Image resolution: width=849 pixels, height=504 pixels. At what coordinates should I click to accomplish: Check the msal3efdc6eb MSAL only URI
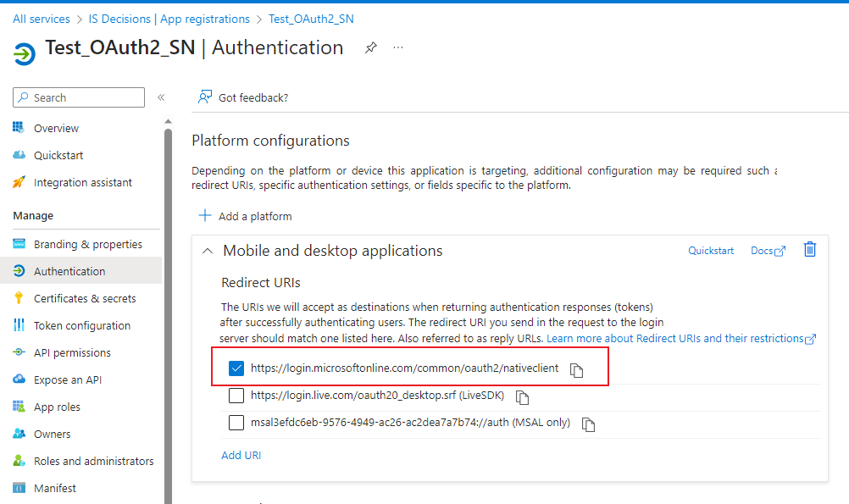(236, 423)
